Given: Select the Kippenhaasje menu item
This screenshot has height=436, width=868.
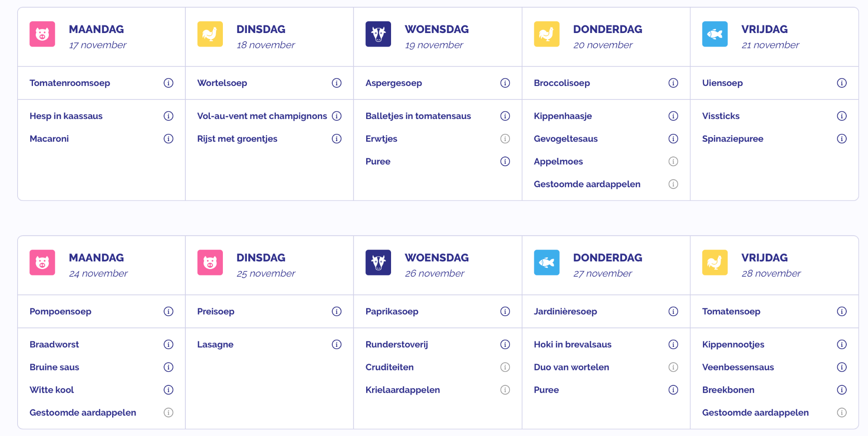Looking at the screenshot, I should tap(563, 116).
